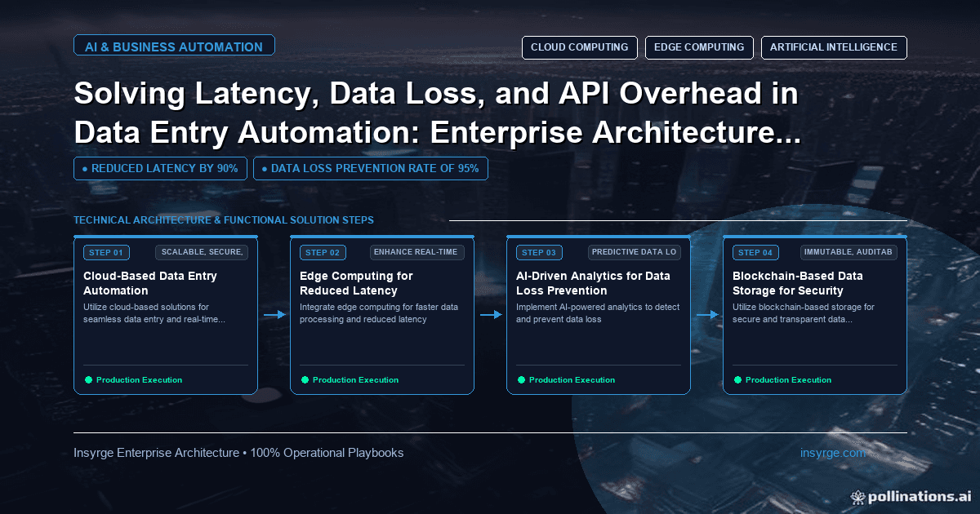
Task: Click Production Execution text in Step 01 card
Action: [x=139, y=380]
